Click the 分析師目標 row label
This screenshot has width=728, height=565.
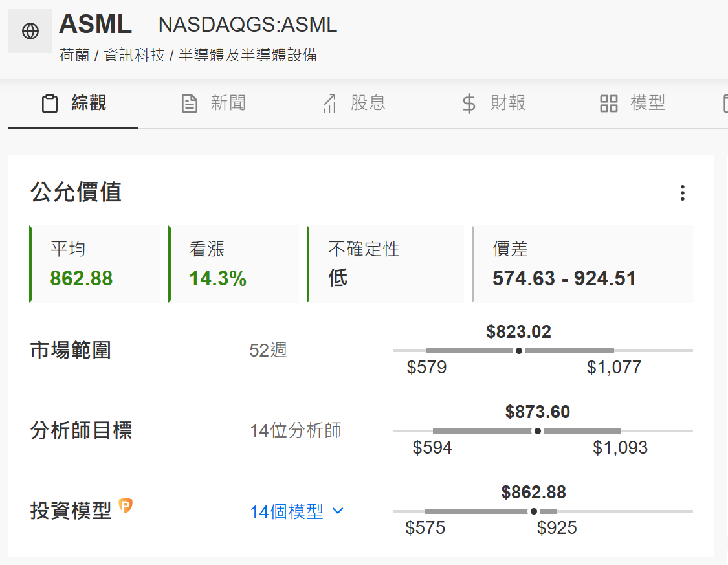tap(82, 431)
